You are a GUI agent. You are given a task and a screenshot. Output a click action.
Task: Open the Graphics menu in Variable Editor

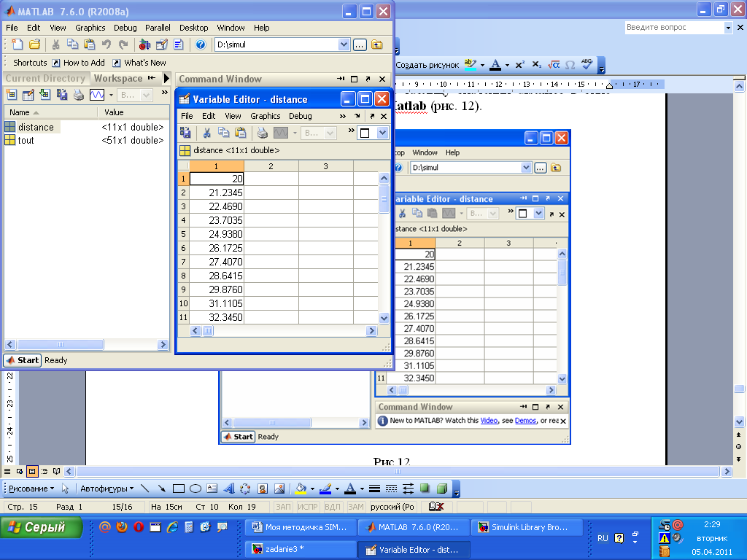266,116
